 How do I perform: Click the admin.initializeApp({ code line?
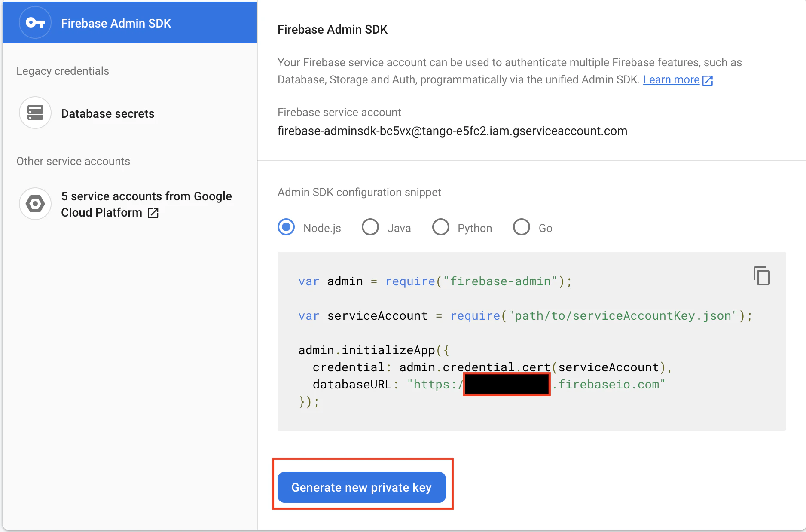(374, 350)
